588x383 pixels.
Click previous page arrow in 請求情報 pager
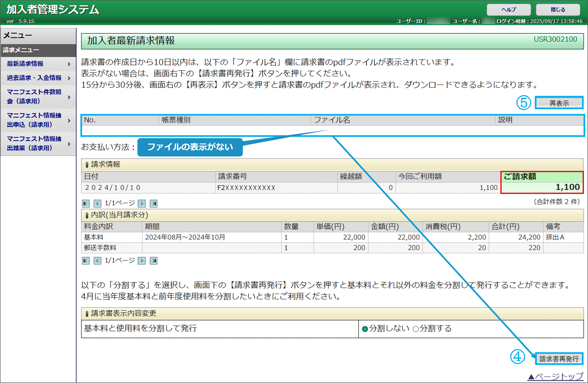[x=97, y=203]
